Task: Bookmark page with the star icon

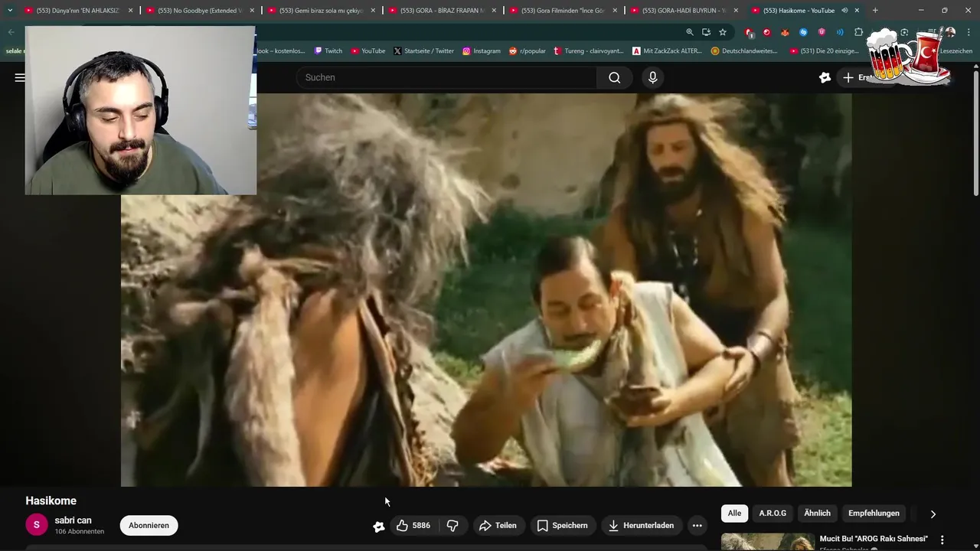Action: [722, 32]
